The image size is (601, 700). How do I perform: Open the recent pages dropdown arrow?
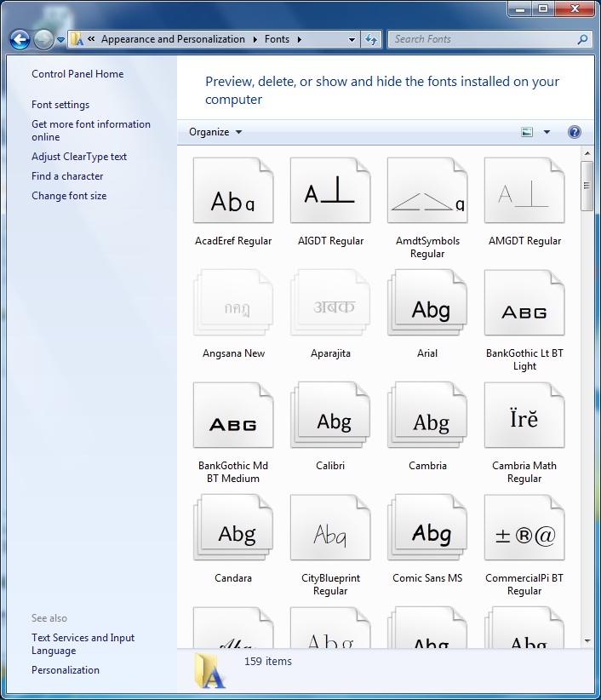click(60, 40)
